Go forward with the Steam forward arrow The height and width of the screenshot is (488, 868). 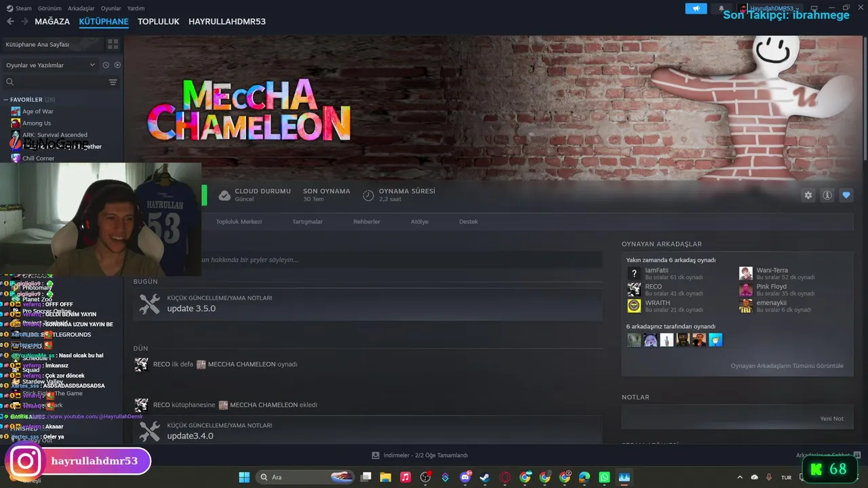pos(25,22)
